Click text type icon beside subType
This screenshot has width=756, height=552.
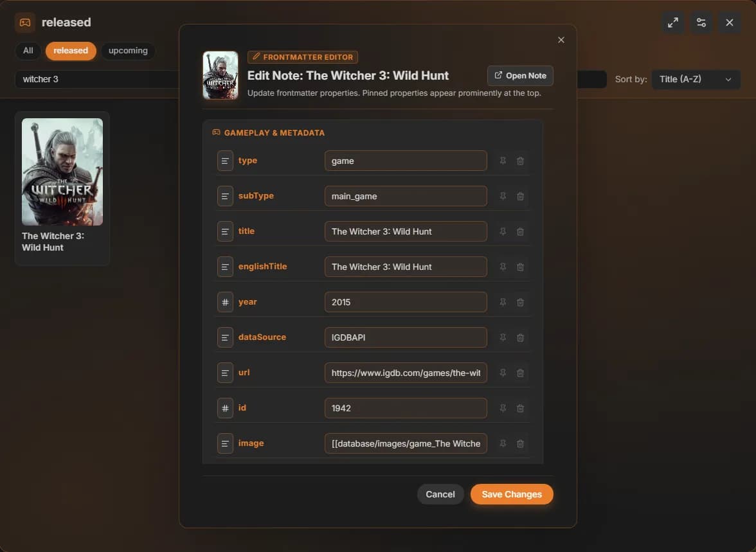click(x=225, y=196)
